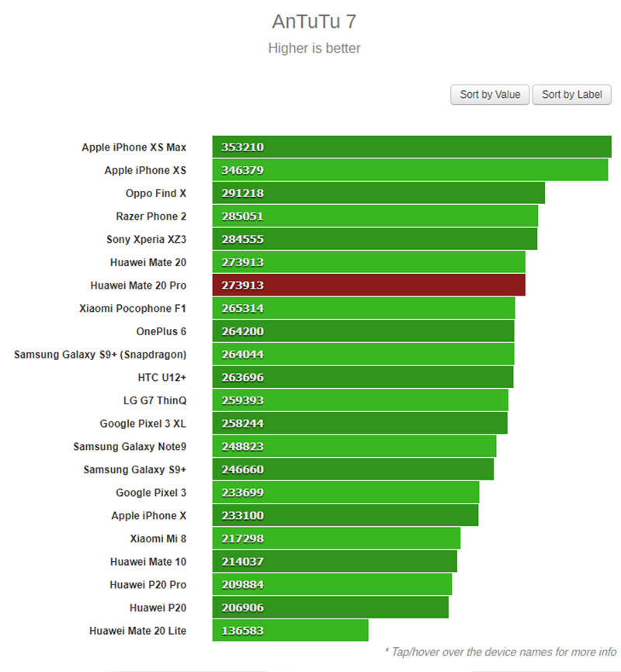This screenshot has width=621, height=672.
Task: Click the Google Pixel 3 XL label
Action: [x=143, y=424]
